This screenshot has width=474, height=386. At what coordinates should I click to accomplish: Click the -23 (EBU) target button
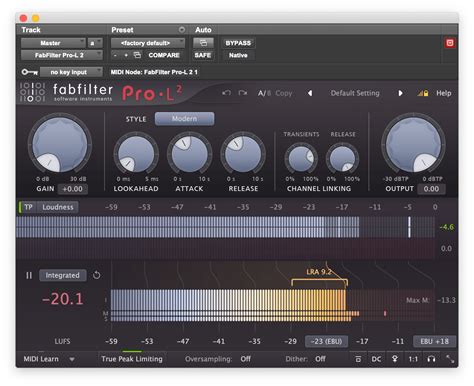point(326,341)
